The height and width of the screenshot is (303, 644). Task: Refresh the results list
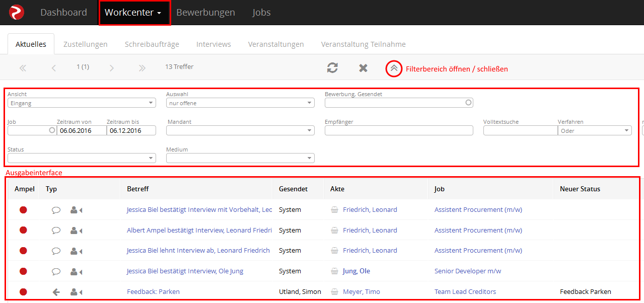click(x=332, y=68)
